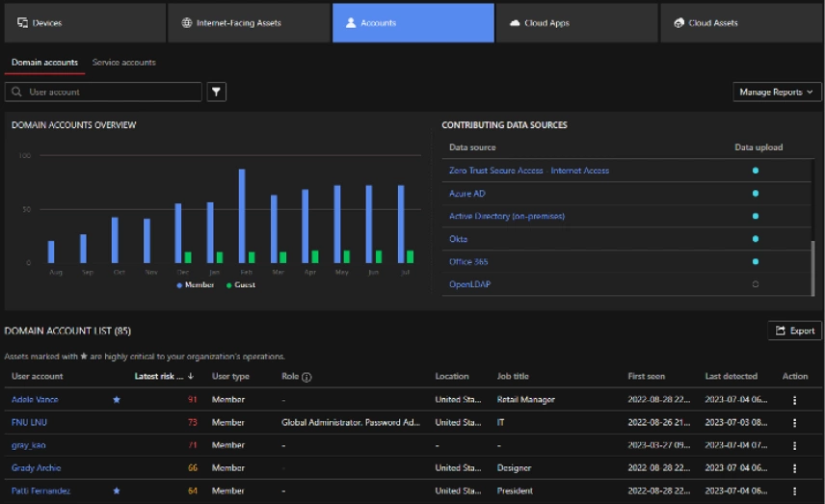Viewport: 825px width, 504px height.
Task: Click the Job title column header
Action: (x=513, y=376)
